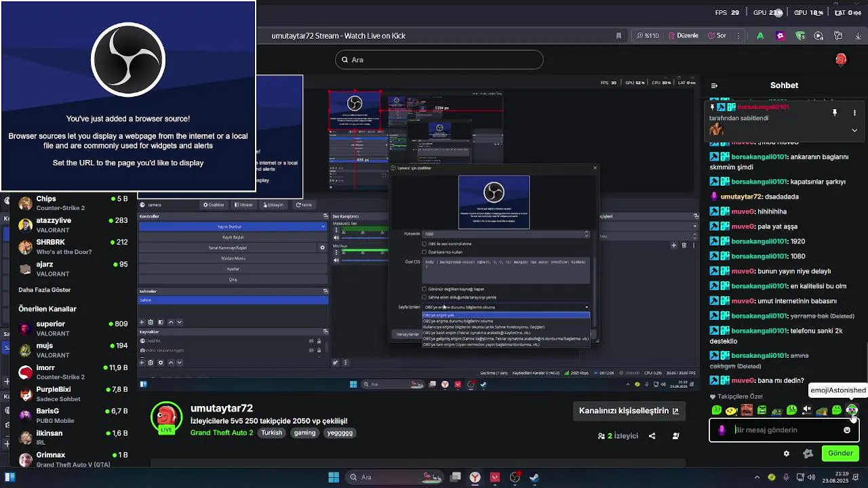Click the purple microphone icon in chat input
This screenshot has height=488, width=868.
click(722, 430)
